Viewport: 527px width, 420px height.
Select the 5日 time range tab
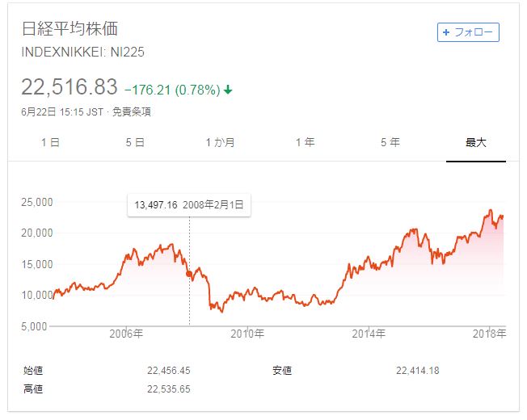point(135,142)
